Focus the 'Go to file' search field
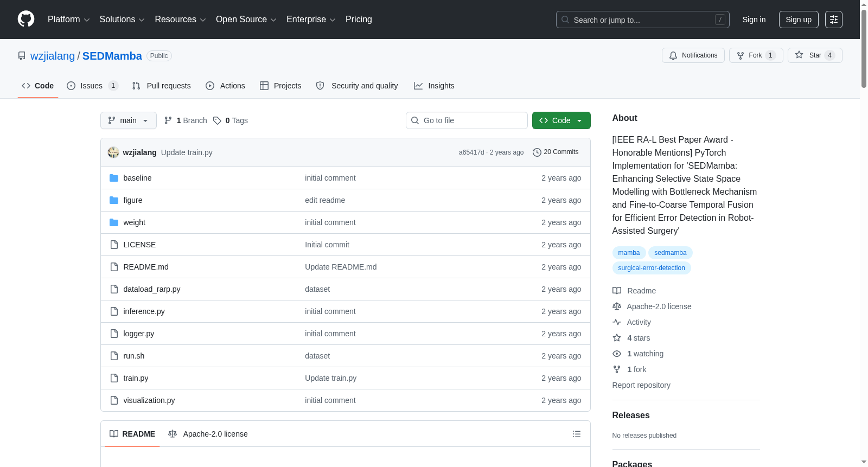Image resolution: width=868 pixels, height=467 pixels. point(467,120)
